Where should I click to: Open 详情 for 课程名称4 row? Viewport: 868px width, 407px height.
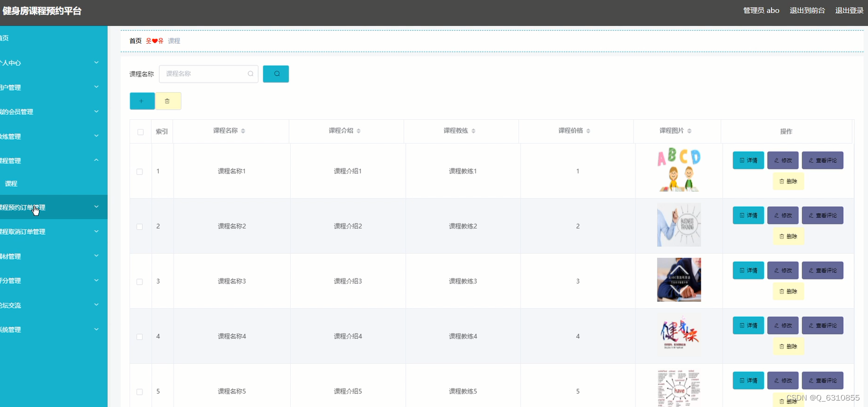tap(748, 325)
